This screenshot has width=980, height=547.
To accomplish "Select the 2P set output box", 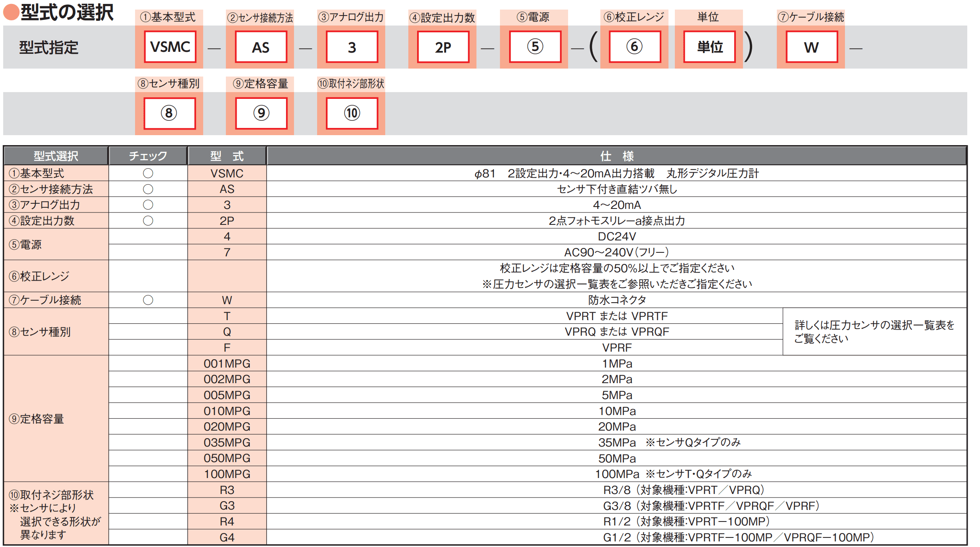I will tap(443, 47).
